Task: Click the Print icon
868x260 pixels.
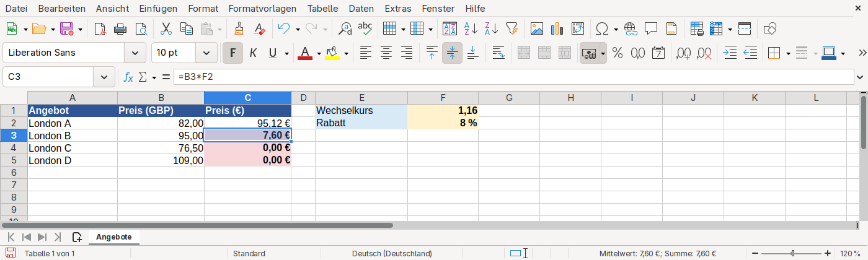Action: [x=121, y=28]
